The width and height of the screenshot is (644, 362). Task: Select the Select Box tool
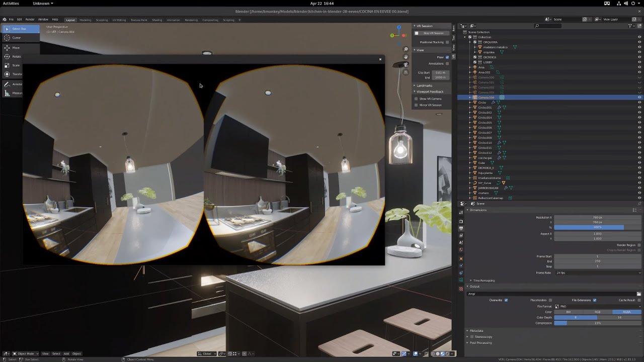[x=21, y=29]
